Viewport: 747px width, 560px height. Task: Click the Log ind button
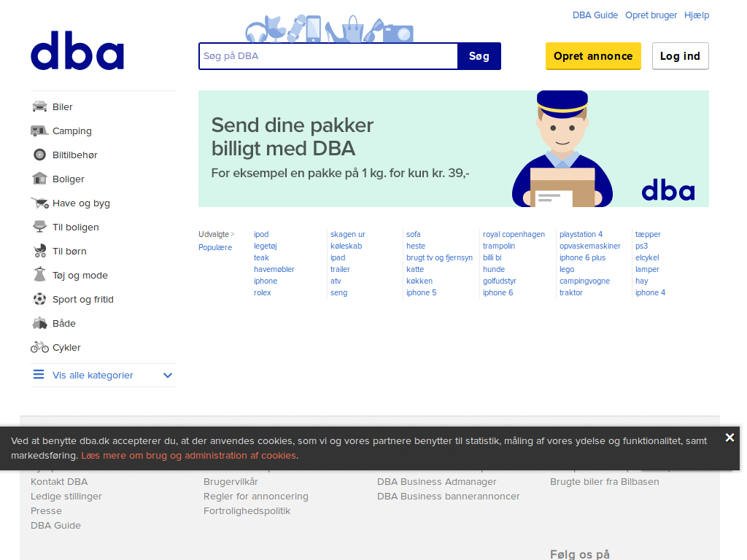coord(680,56)
